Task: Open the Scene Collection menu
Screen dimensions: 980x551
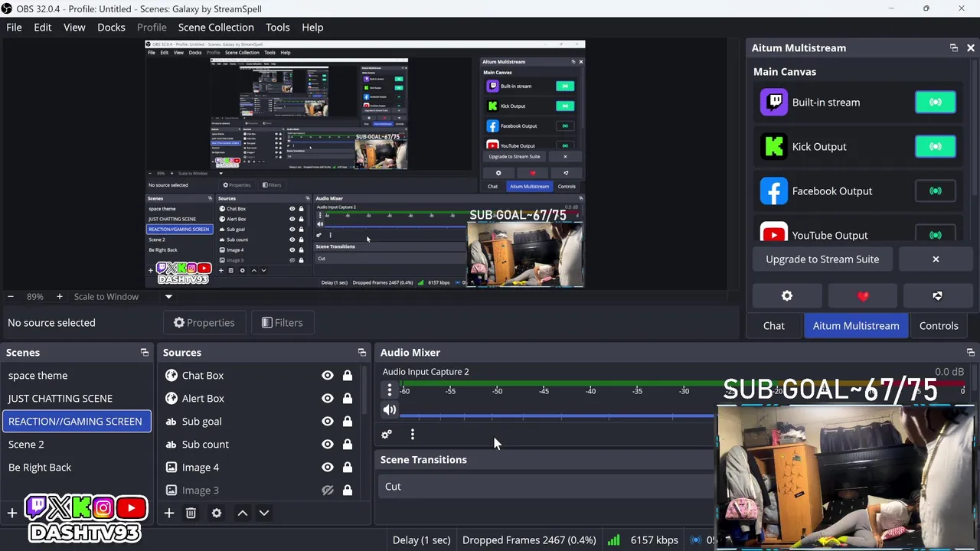Action: click(x=216, y=27)
